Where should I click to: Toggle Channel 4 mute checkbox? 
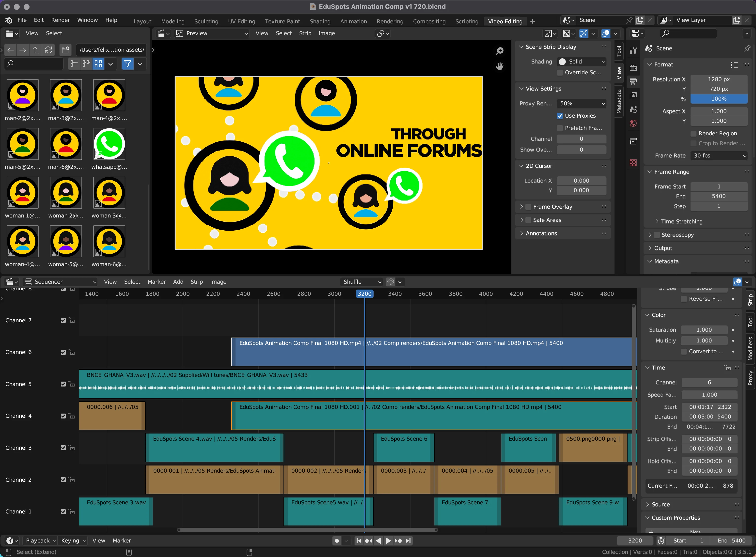click(x=63, y=416)
